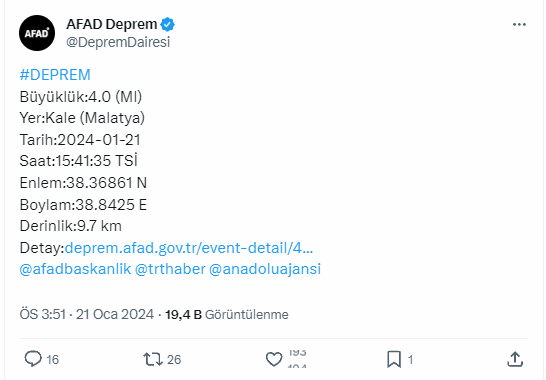Click the reply speech bubble icon

(33, 359)
